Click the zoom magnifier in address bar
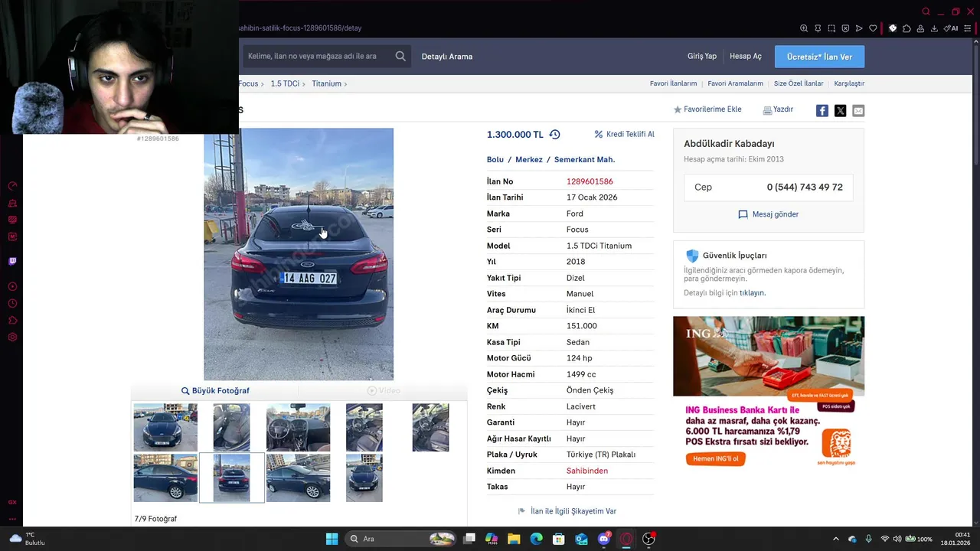 click(x=804, y=28)
